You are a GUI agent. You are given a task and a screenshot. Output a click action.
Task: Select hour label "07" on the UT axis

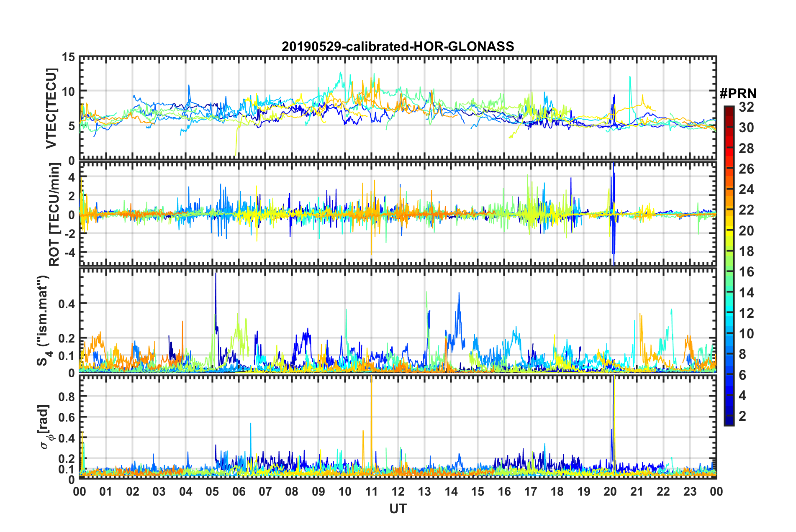coord(265,491)
